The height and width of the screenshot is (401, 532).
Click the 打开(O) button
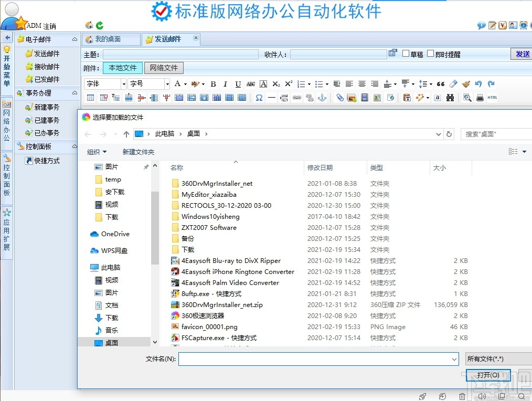coord(488,375)
